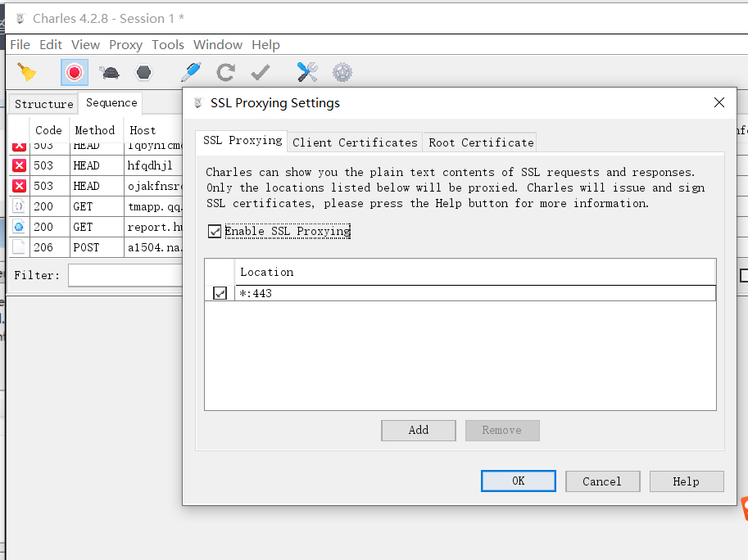Switch to Structure tab

pyautogui.click(x=44, y=104)
